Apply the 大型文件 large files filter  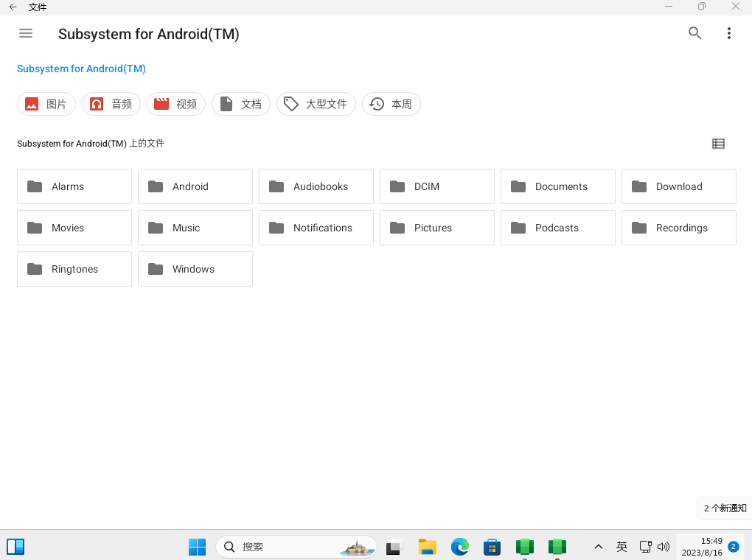point(316,104)
